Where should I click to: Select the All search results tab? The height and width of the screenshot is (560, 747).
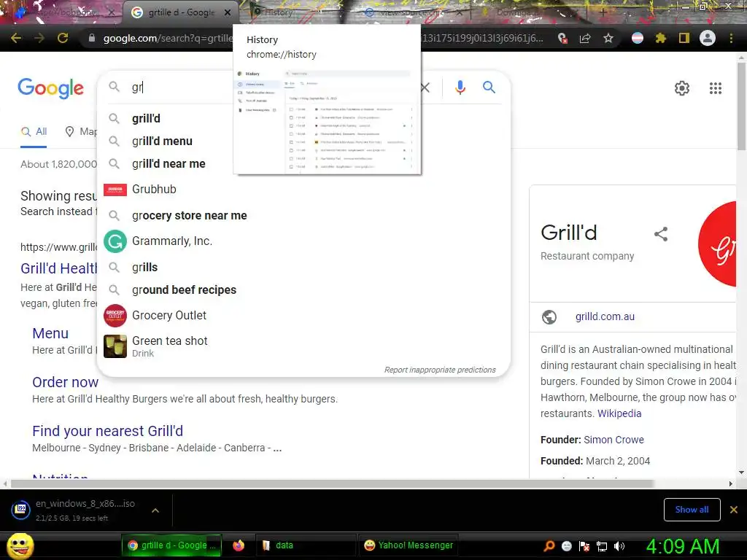pyautogui.click(x=34, y=131)
